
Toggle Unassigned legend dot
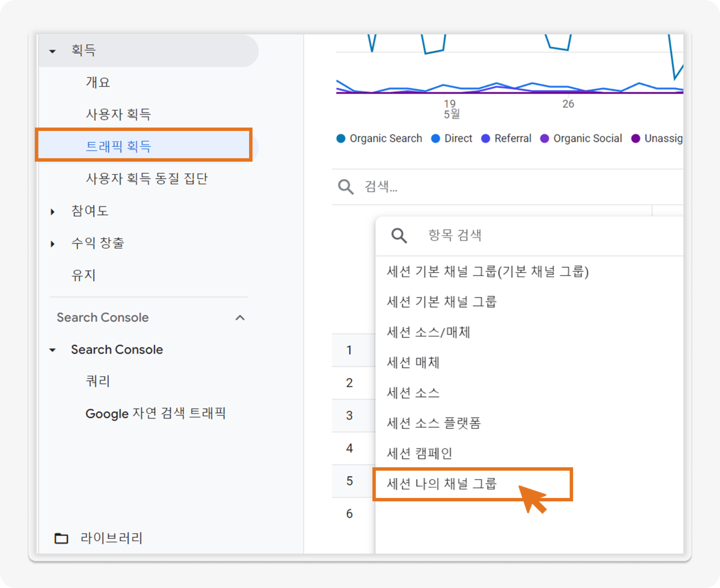click(636, 139)
